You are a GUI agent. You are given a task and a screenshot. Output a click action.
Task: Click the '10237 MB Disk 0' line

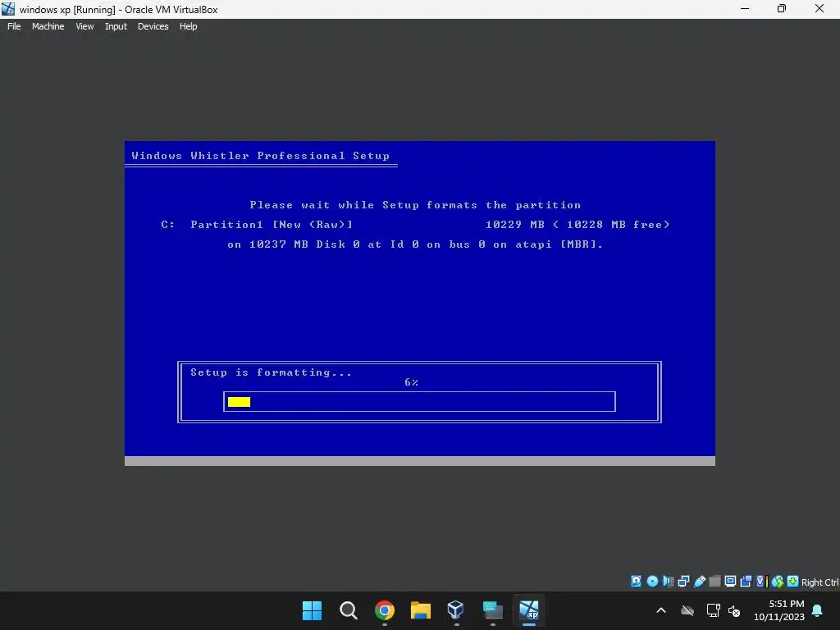tap(415, 244)
